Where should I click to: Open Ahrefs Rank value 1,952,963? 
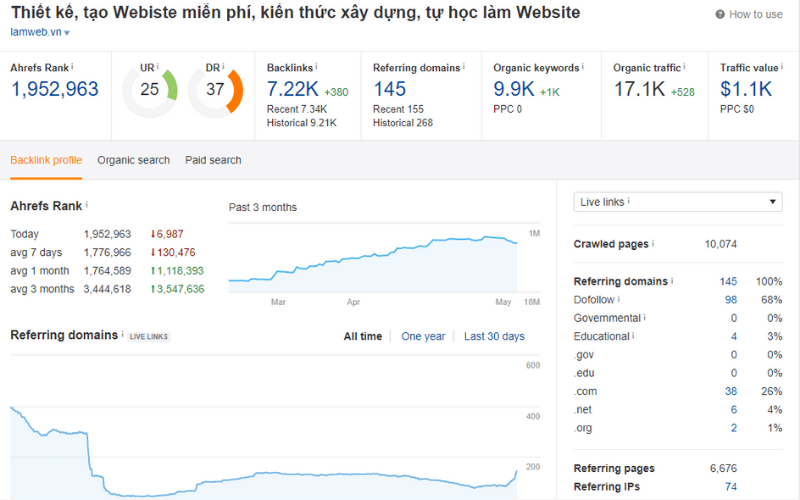(x=55, y=89)
